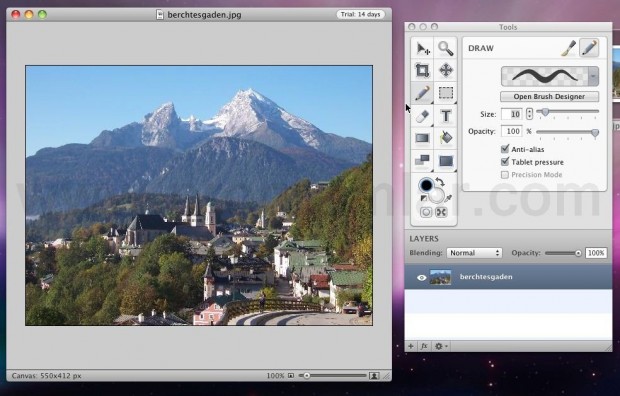Click the document icon beside berchtesgaden.jpg title
This screenshot has height=396, width=620.
tap(159, 15)
